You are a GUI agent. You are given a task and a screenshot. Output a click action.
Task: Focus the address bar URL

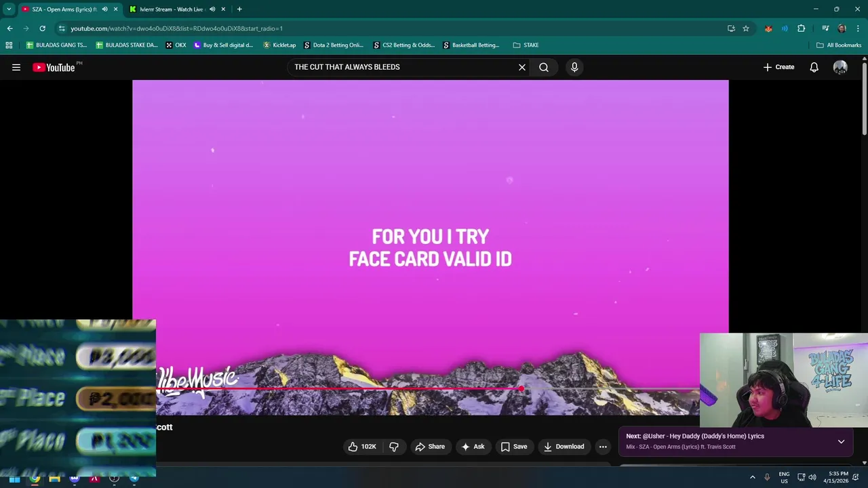[x=176, y=28]
